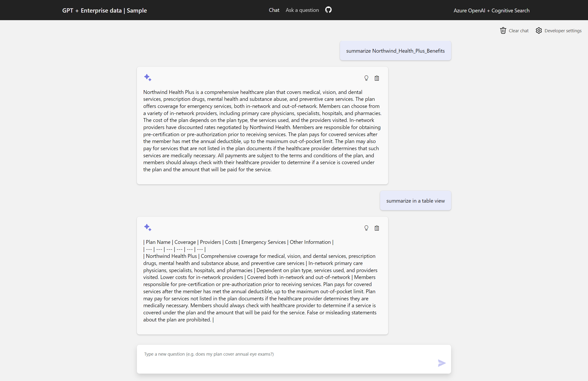Switch to the Chat tab

[274, 10]
